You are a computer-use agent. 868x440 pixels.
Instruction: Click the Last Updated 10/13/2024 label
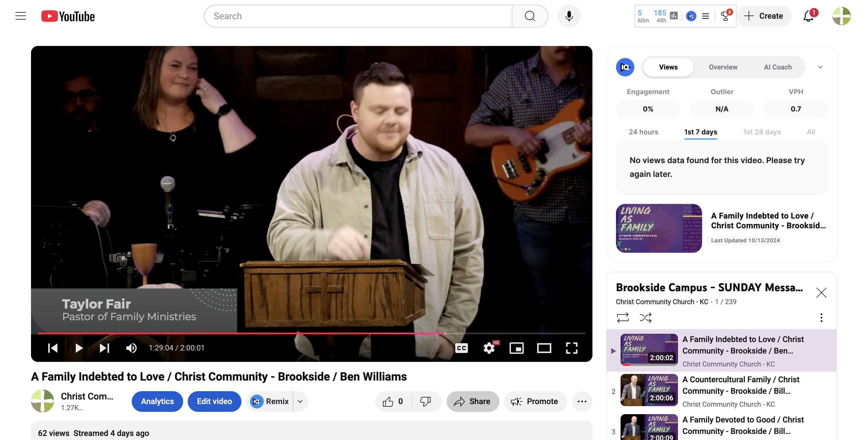(x=745, y=240)
